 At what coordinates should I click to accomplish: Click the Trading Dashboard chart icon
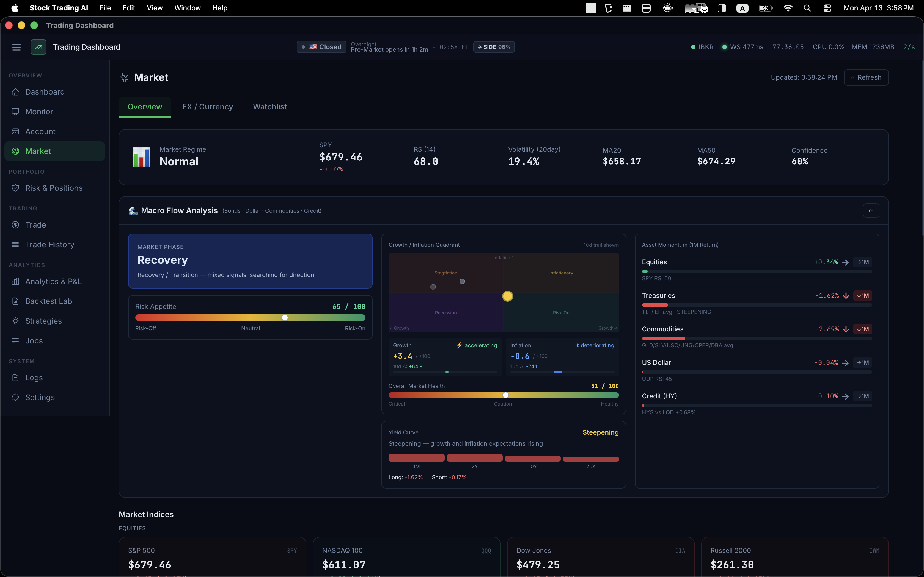point(38,46)
